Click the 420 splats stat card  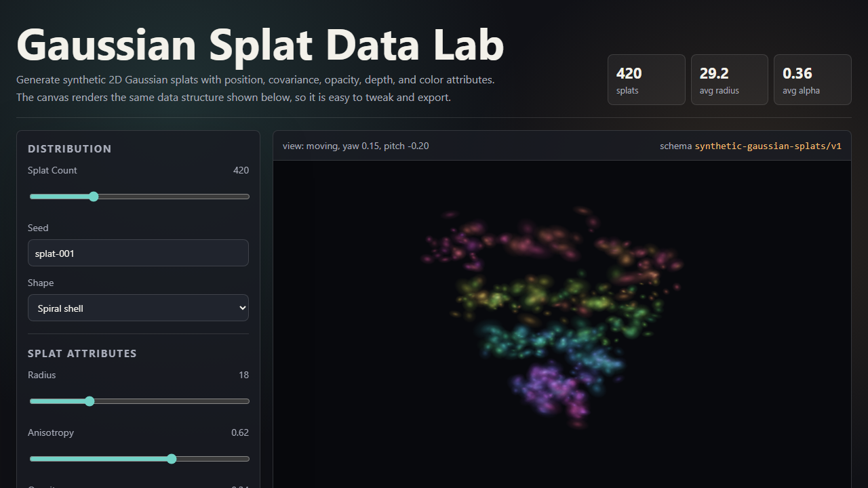click(x=646, y=79)
